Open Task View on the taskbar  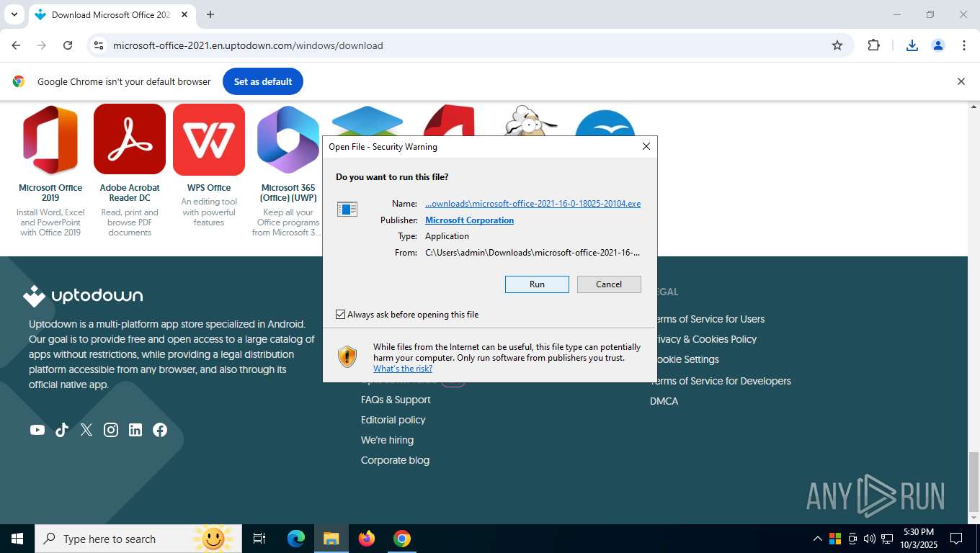259,539
